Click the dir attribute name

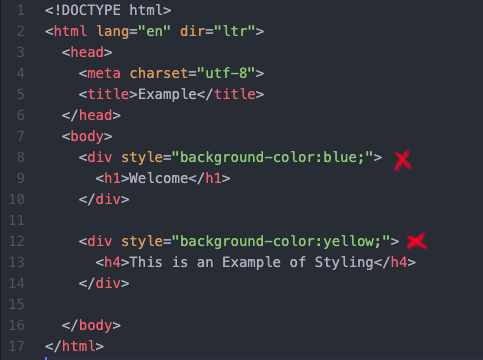click(x=192, y=31)
